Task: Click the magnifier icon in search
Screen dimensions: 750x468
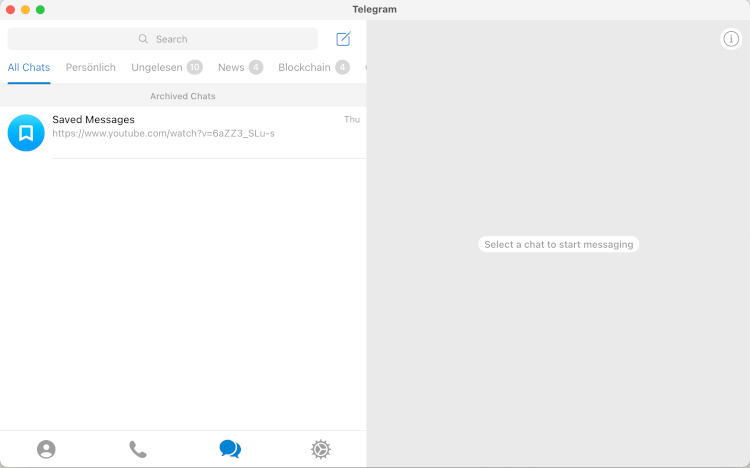Action: 143,39
